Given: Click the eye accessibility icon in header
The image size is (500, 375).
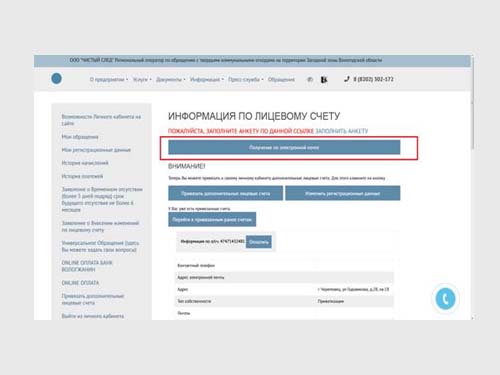Looking at the screenshot, I should coord(310,80).
